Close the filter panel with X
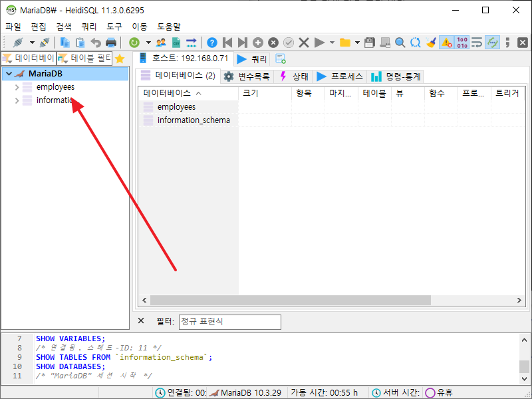 pos(141,321)
